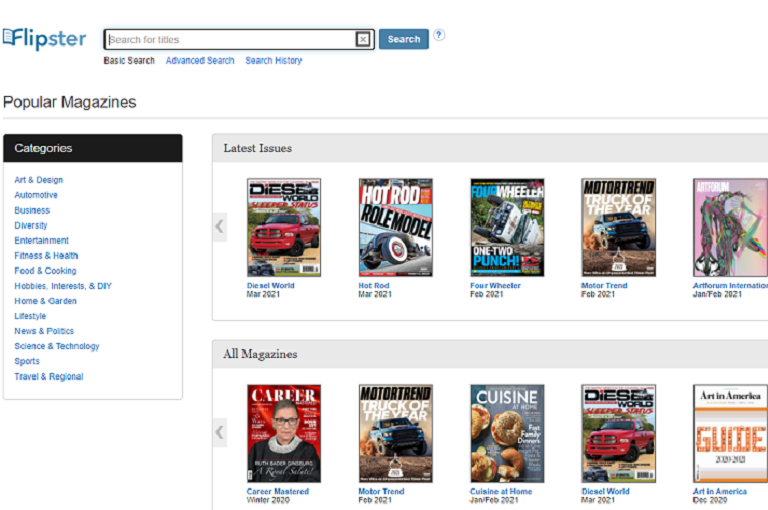Open Art in America magazine cover
768x510 pixels.
point(730,434)
